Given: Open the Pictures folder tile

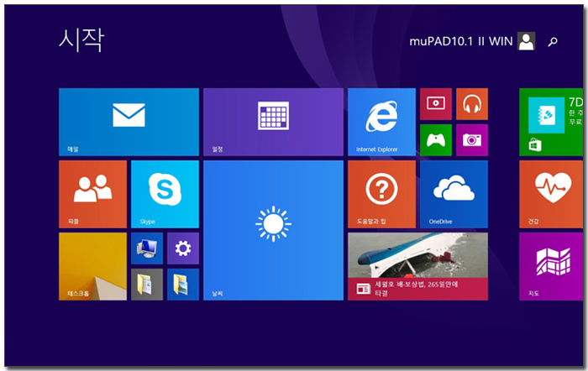Looking at the screenshot, I should pos(182,285).
